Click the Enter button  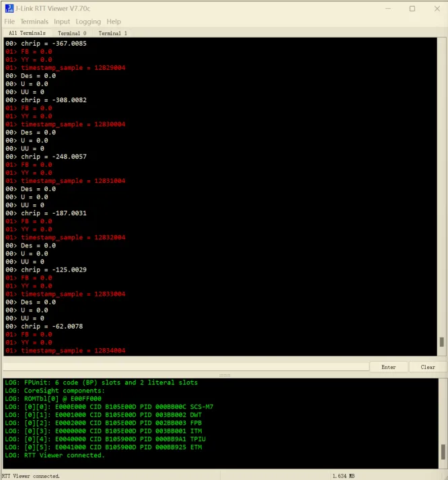pos(389,367)
